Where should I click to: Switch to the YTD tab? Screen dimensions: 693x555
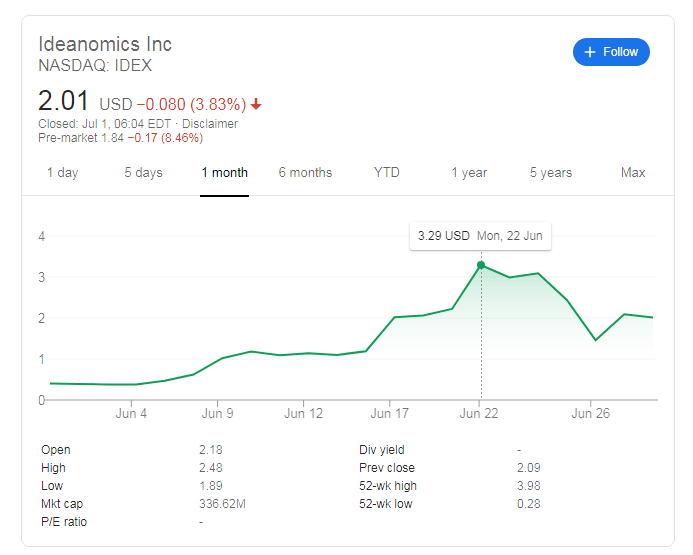[x=387, y=173]
